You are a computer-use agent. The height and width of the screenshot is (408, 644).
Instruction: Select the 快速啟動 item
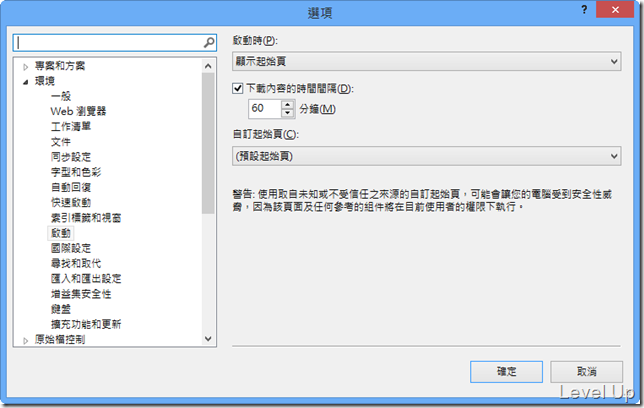(71, 203)
